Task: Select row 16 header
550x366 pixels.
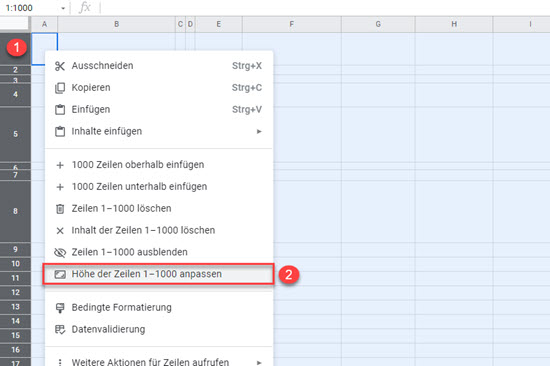Action: click(15, 350)
